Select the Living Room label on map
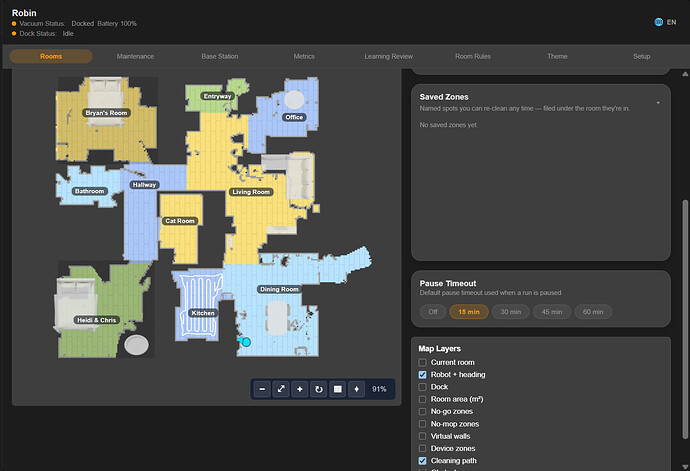 click(x=251, y=192)
